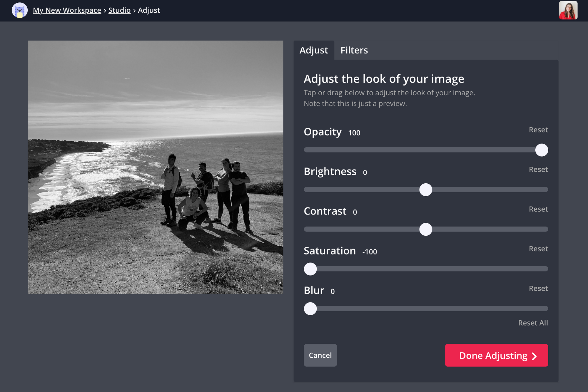Reset the Opacity value
The height and width of the screenshot is (392, 588).
(538, 130)
